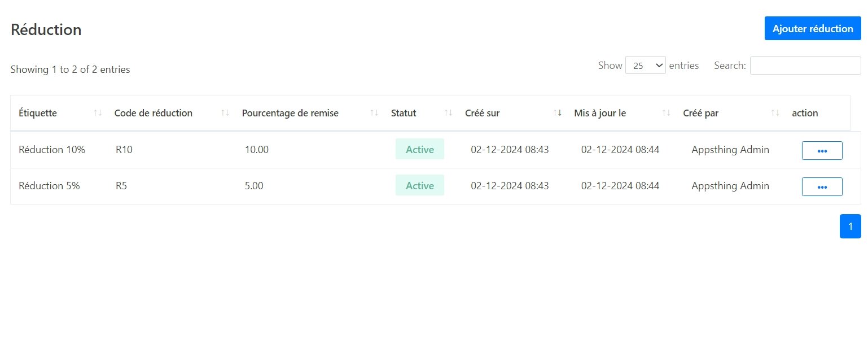
Task: Click Active status badge for Réduction 5%
Action: coord(419,186)
